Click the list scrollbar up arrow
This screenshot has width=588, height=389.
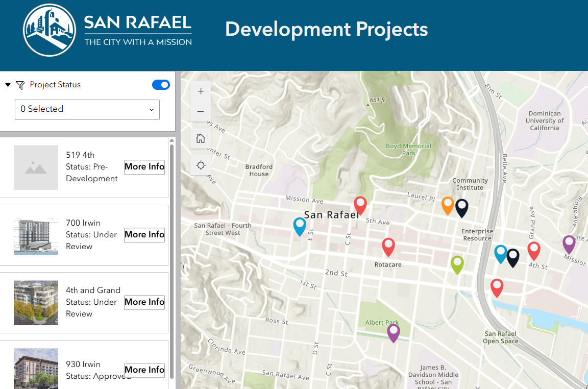(171, 141)
